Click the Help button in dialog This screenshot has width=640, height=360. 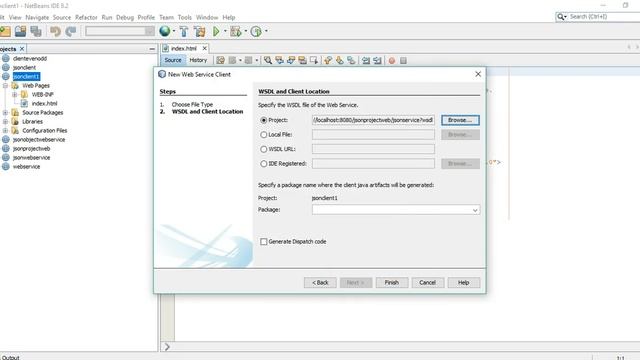pos(463,282)
